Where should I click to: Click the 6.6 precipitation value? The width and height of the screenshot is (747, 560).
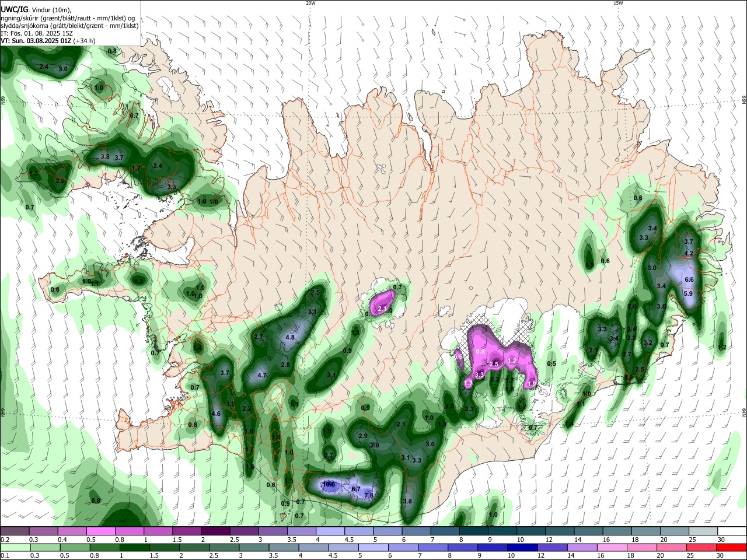[689, 280]
